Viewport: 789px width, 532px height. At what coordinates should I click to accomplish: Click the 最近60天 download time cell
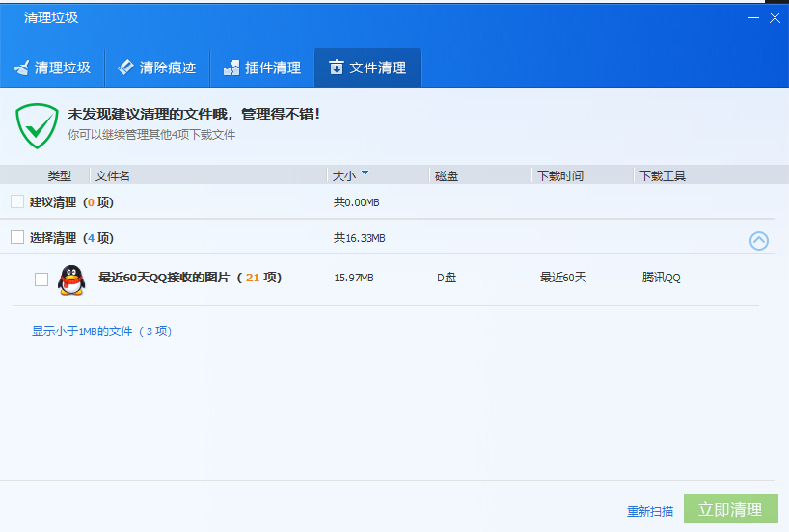(563, 278)
